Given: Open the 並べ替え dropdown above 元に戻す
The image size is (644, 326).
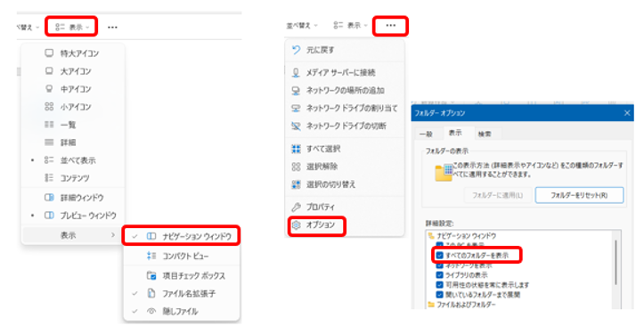Looking at the screenshot, I should [x=302, y=26].
